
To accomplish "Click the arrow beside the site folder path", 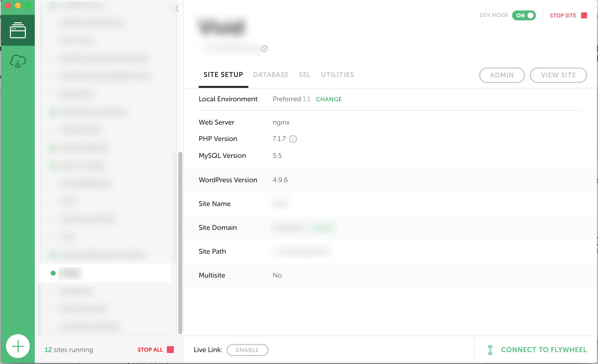I will tap(264, 49).
